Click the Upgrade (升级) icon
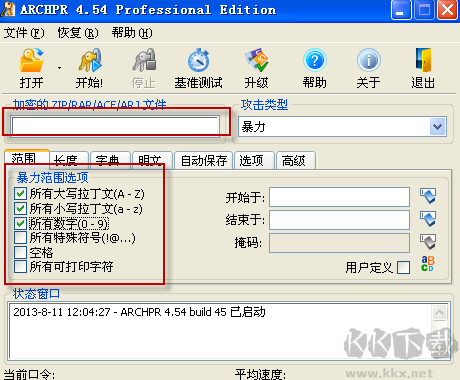The image size is (460, 380). click(256, 60)
